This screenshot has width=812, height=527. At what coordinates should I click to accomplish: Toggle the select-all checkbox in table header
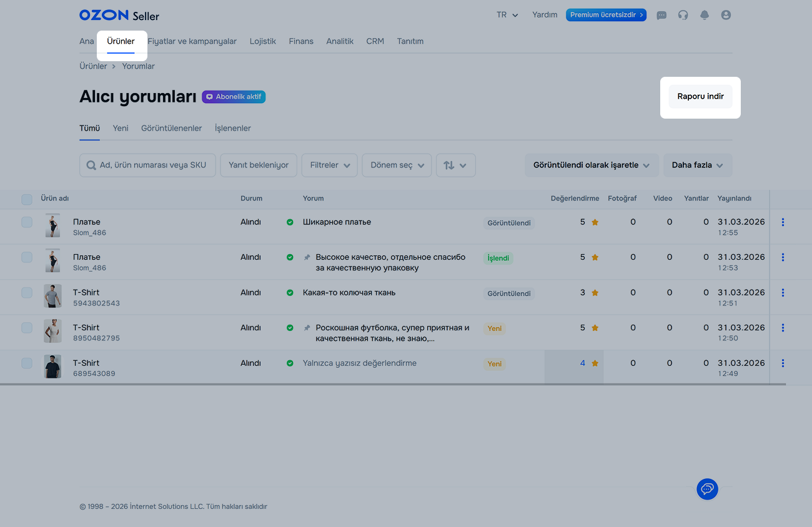click(27, 199)
